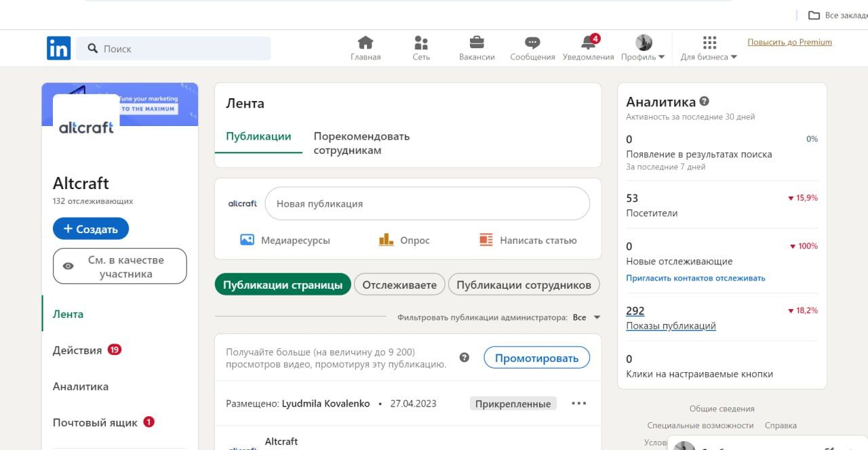
Task: Open the Jobs (Вакансии) briefcase icon
Action: pyautogui.click(x=477, y=43)
